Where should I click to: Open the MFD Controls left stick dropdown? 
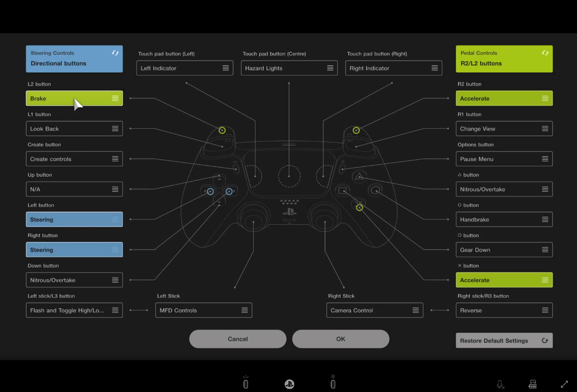click(x=203, y=310)
